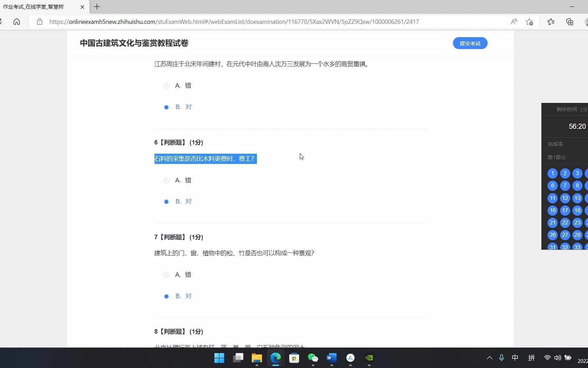Screen dimensions: 588x368
Task: Open WeChat from the taskbar
Action: click(313, 358)
